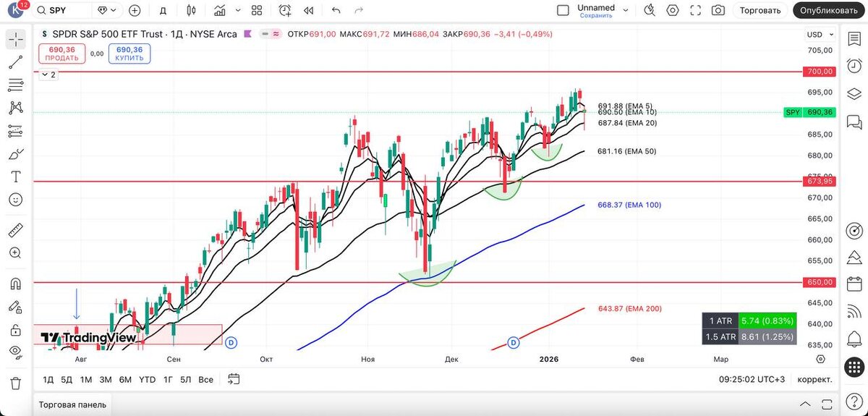Select the Все date range
Screen dimensions: 868x416
click(x=205, y=379)
